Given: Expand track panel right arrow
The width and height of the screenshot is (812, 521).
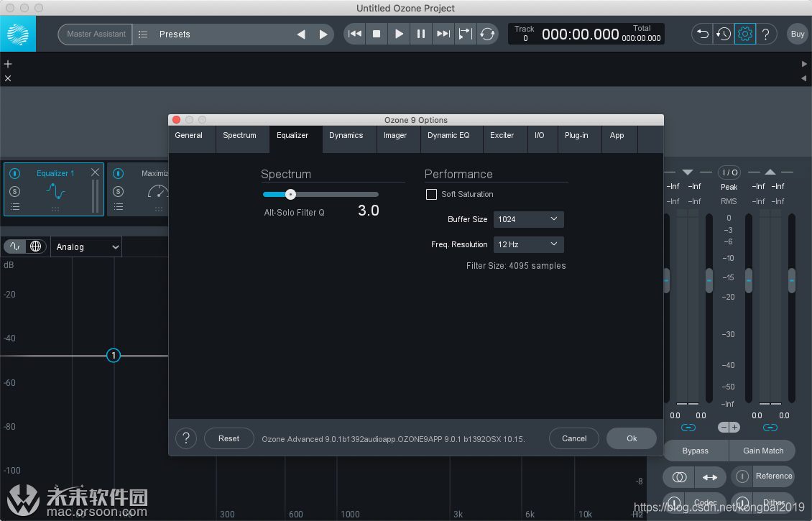Looking at the screenshot, I should (803, 64).
